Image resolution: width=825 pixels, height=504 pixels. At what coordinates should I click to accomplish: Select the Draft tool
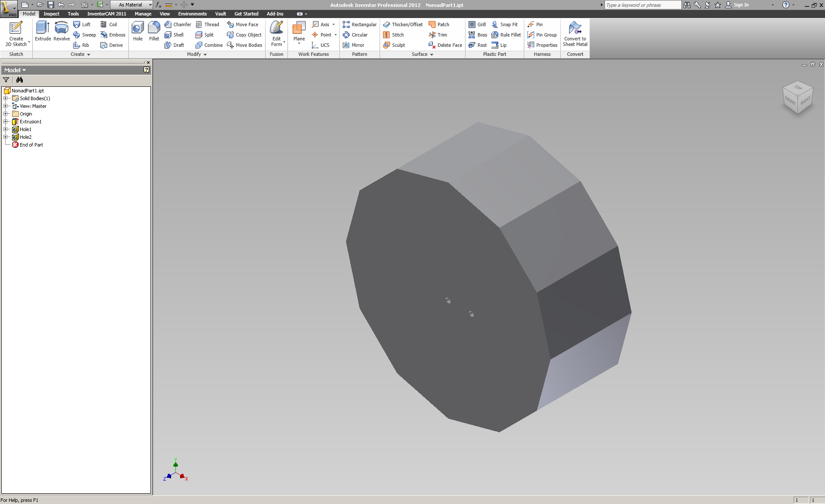coord(174,45)
